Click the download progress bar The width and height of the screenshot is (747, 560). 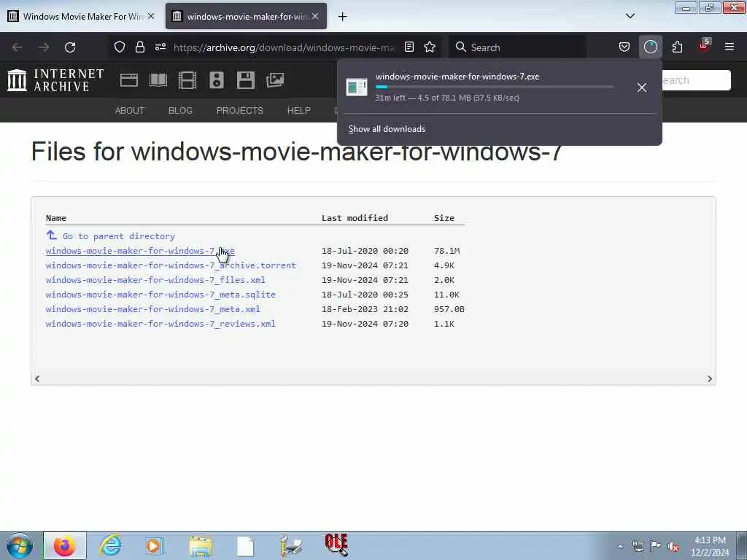[495, 87]
